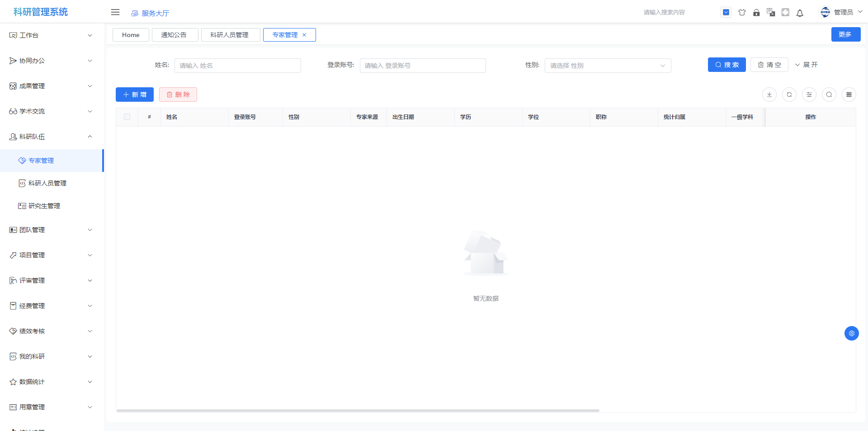Viewport: 868px width, 431px height.
Task: Open the language translation icon
Action: 771,13
